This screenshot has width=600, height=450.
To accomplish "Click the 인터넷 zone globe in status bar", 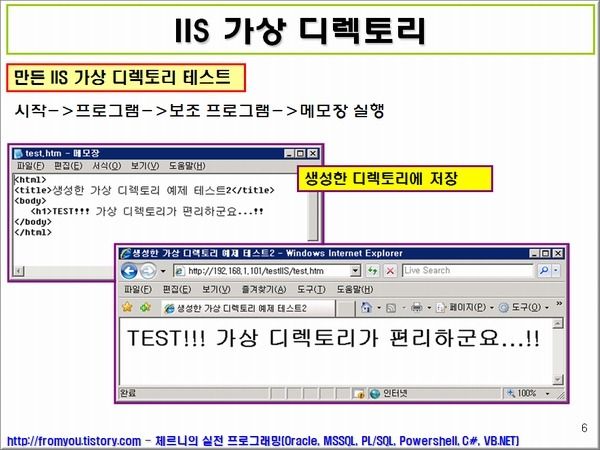I will (375, 393).
